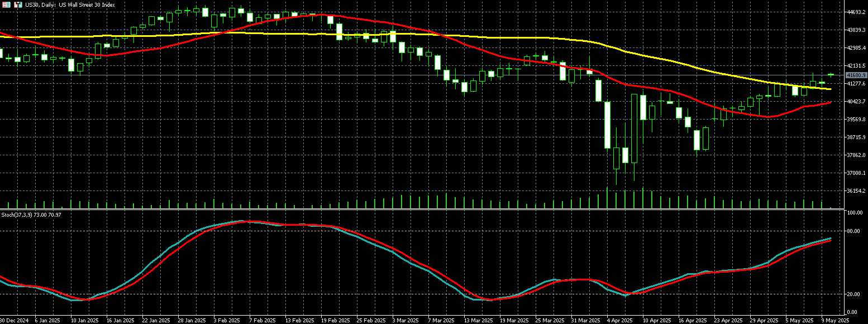Click the 40423.7 price scale label
The height and width of the screenshot is (324, 868).
[x=856, y=102]
